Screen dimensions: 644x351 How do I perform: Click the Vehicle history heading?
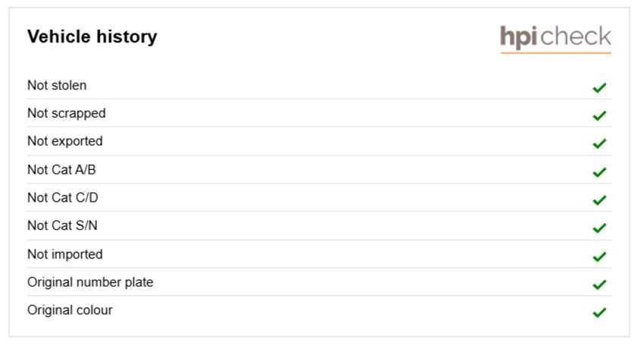pos(92,36)
